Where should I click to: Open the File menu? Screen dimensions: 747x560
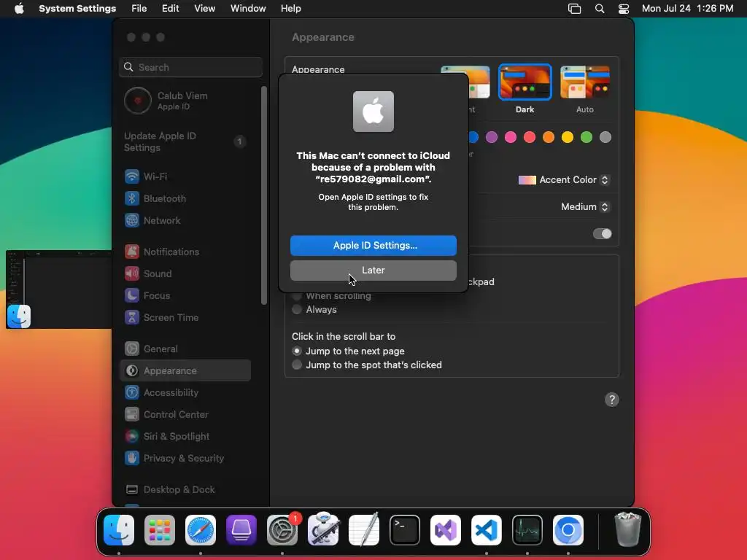pos(139,9)
